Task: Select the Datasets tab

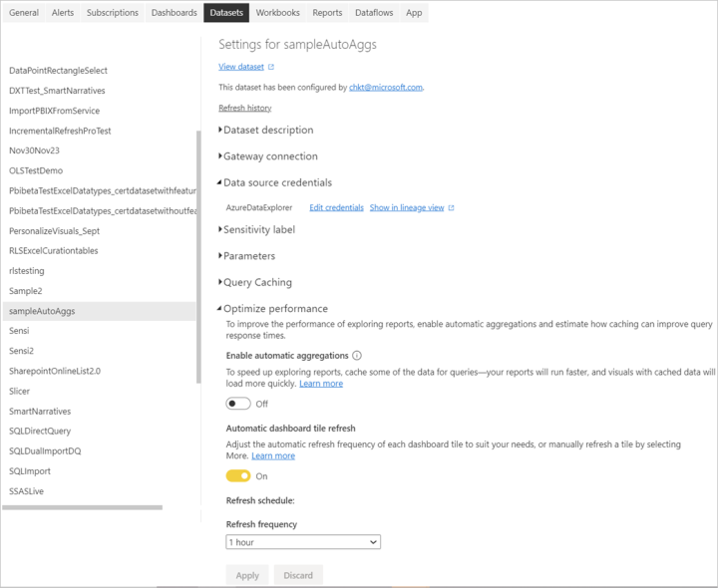Action: click(226, 13)
